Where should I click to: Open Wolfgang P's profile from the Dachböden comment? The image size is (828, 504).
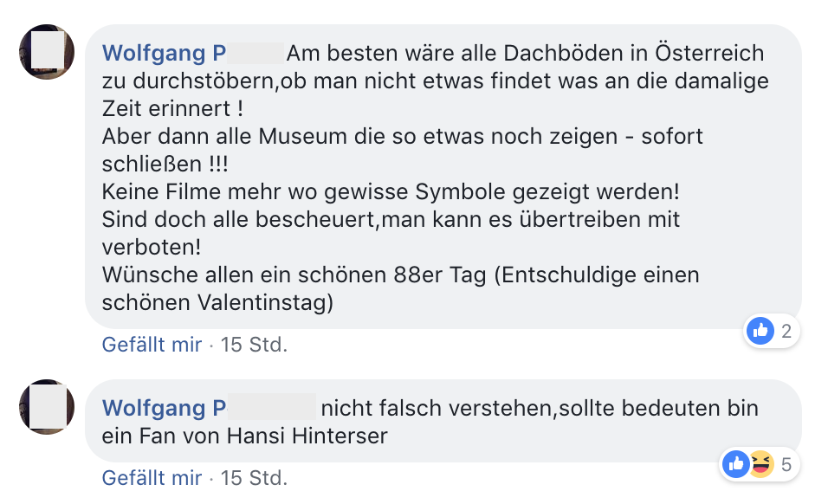[x=165, y=54]
